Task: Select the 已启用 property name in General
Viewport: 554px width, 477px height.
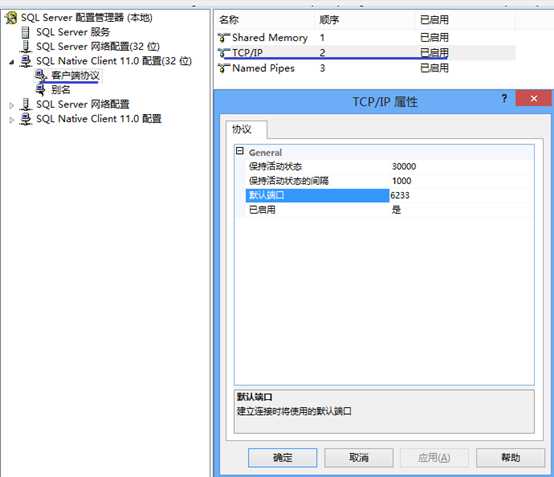Action: click(x=262, y=210)
